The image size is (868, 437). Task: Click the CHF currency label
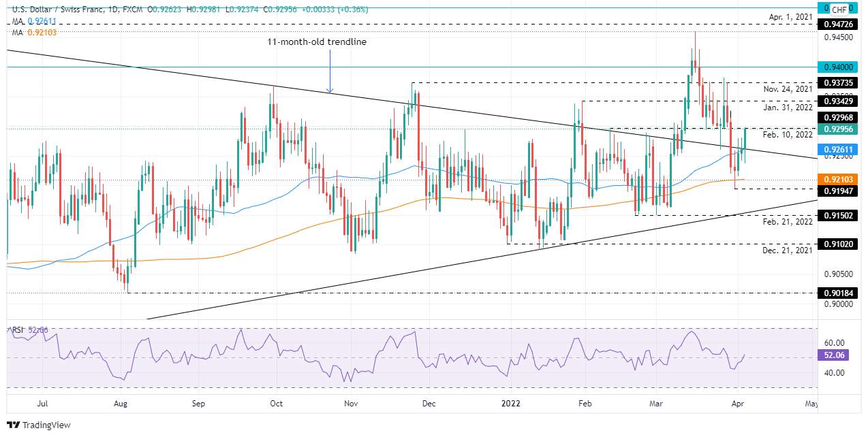tap(840, 10)
